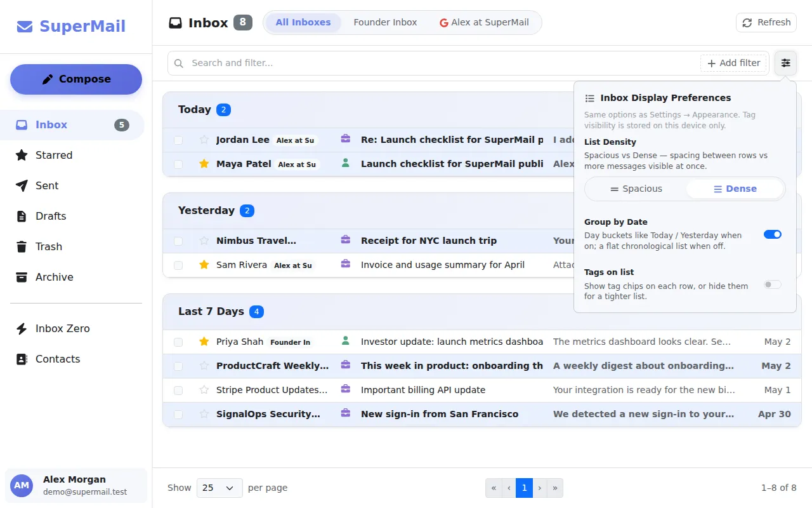
Task: Select page 1 in pagination
Action: pyautogui.click(x=524, y=488)
